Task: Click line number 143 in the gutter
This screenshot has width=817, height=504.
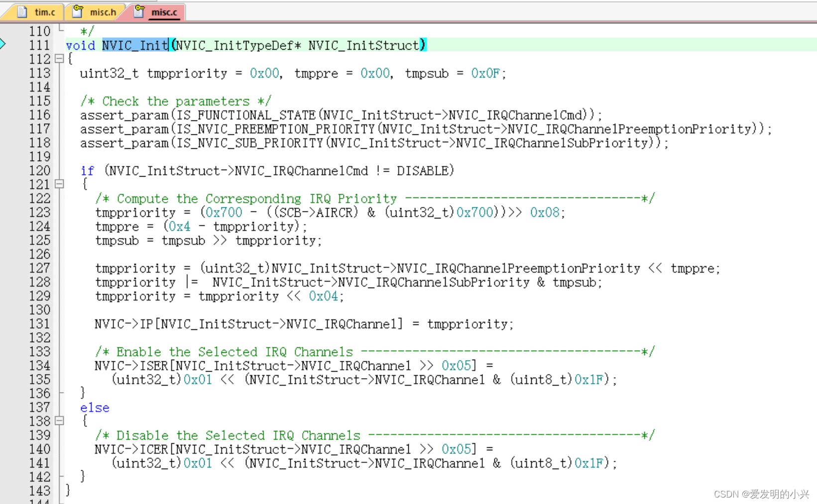Action: click(x=39, y=491)
